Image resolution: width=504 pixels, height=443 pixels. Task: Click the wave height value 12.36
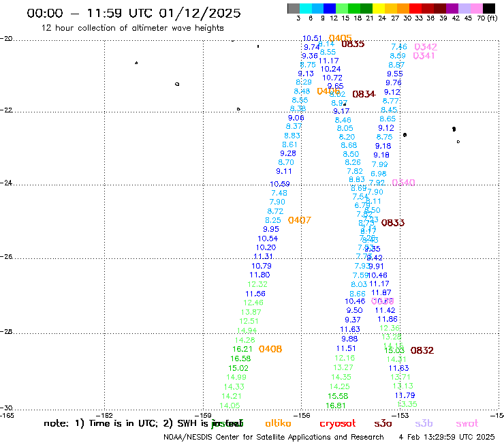point(390,328)
